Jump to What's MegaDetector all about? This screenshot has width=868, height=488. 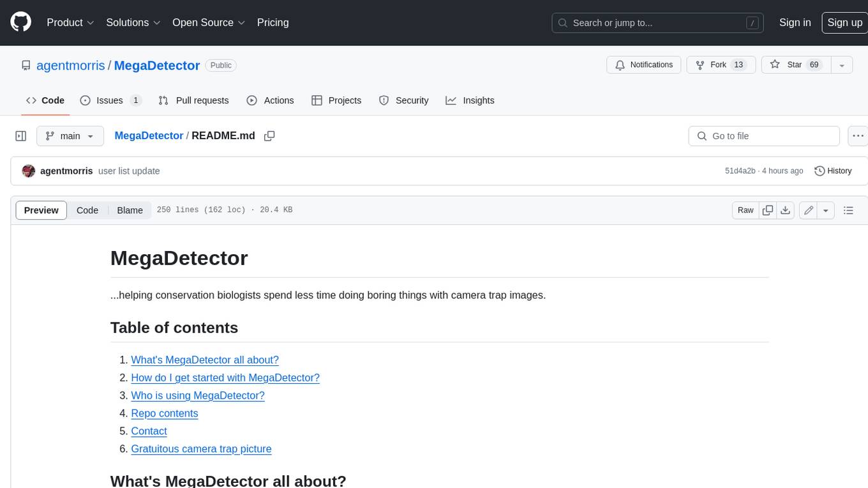(x=205, y=360)
